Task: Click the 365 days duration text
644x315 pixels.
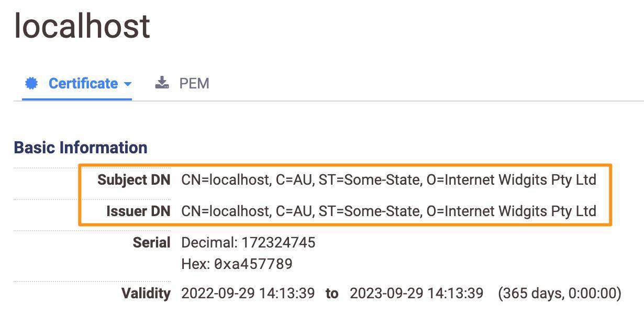Action: (x=559, y=293)
